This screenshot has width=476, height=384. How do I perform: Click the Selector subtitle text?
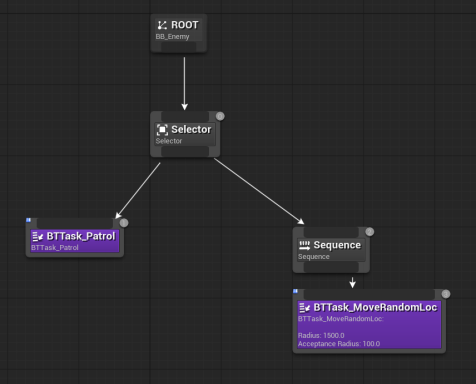point(169,141)
